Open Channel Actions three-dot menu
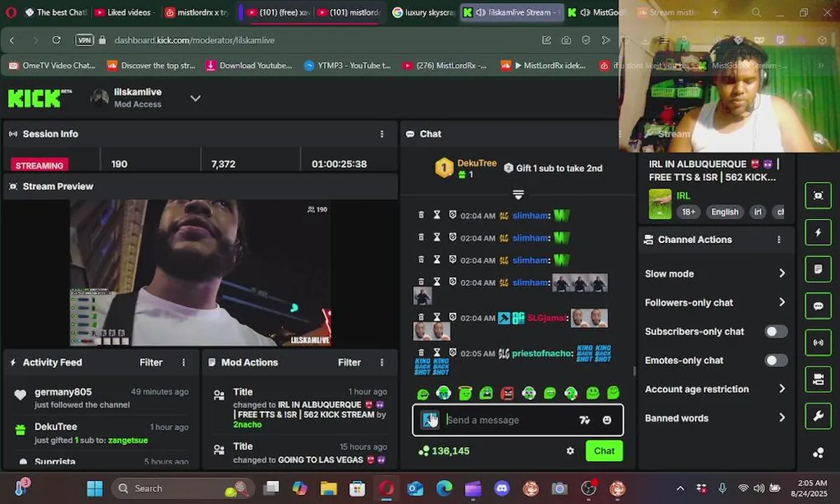This screenshot has height=504, width=840. 778,239
